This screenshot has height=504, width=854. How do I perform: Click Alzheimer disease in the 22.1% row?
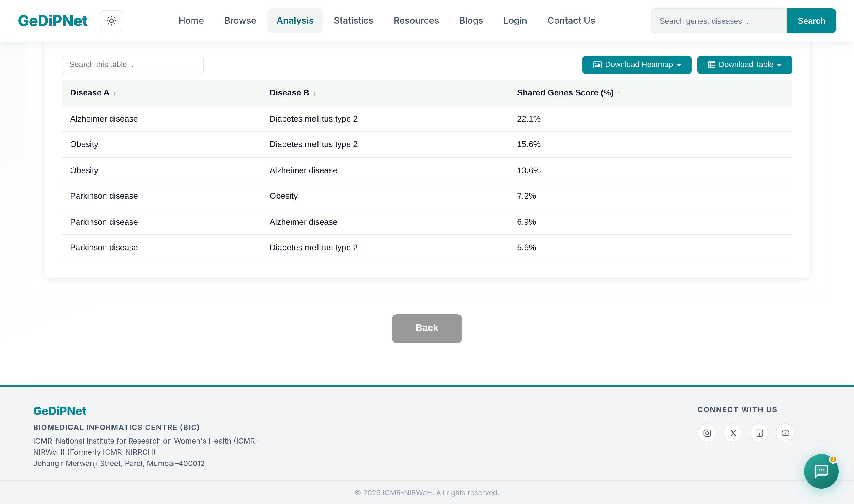(x=104, y=119)
